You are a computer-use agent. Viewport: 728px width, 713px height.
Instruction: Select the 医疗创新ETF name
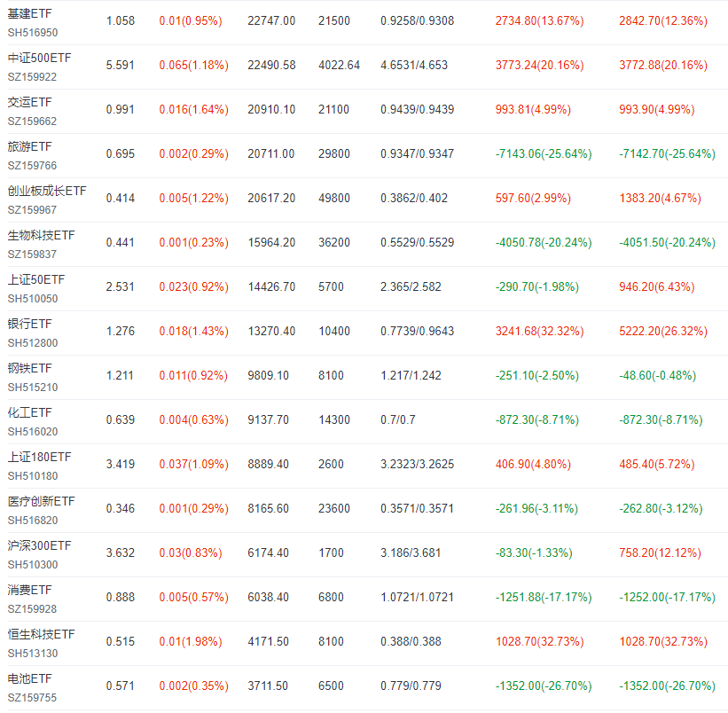click(41, 501)
